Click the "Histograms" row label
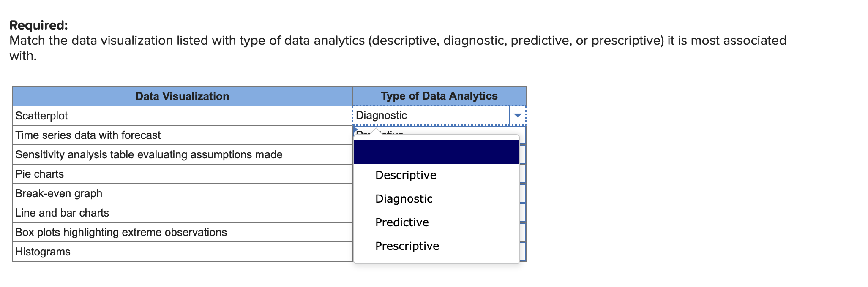 tap(43, 251)
